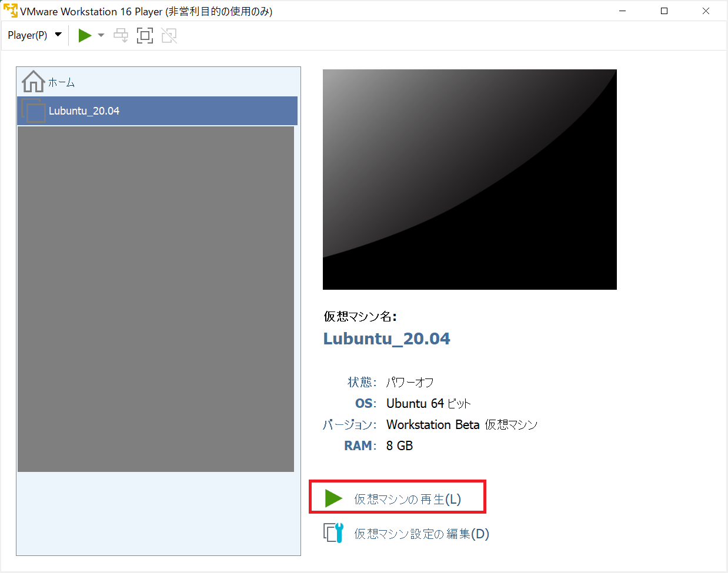Click the VMware logo in title bar
Viewport: 728px width, 573px height.
click(10, 11)
